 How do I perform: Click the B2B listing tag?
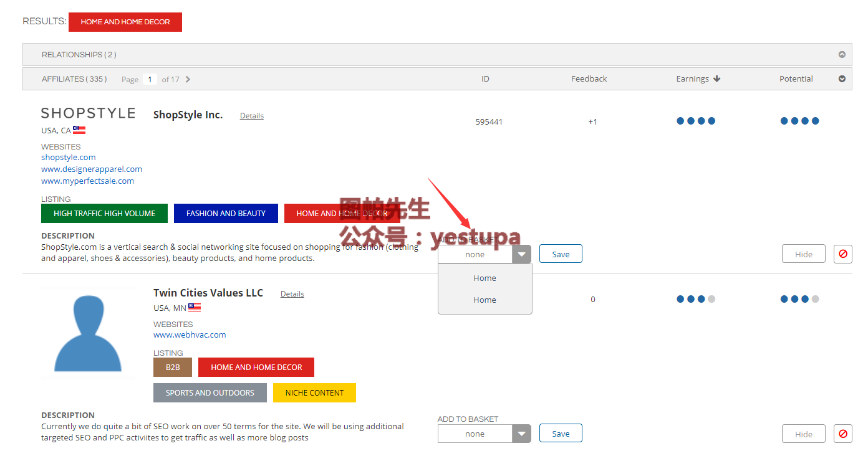click(x=173, y=368)
